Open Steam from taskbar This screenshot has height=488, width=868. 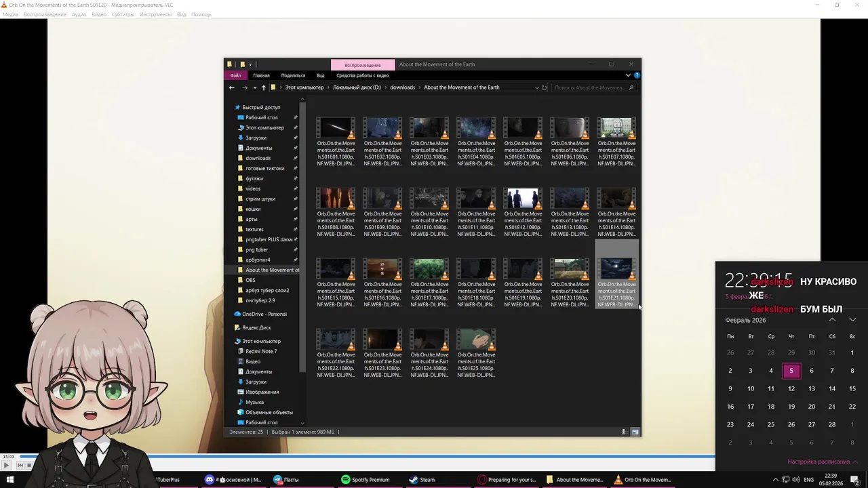pyautogui.click(x=422, y=480)
